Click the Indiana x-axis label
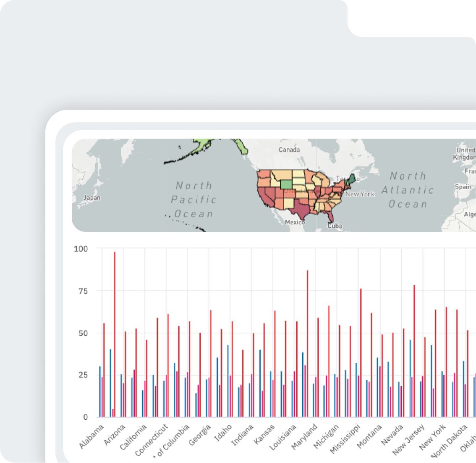Image resolution: width=476 pixels, height=463 pixels. [242, 435]
